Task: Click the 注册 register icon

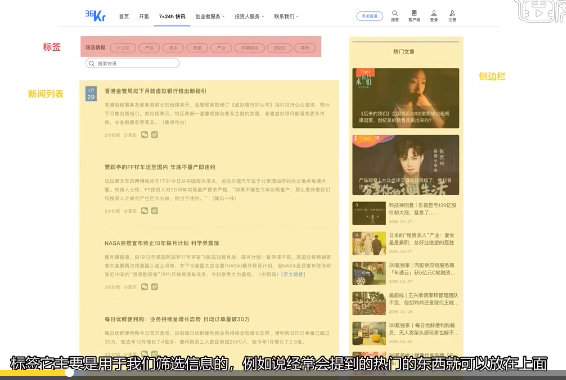Action: tap(452, 16)
